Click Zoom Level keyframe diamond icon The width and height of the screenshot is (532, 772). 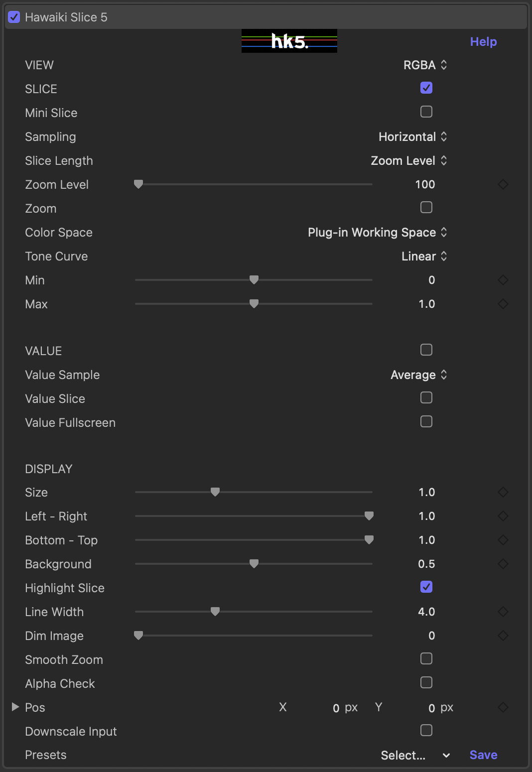503,184
